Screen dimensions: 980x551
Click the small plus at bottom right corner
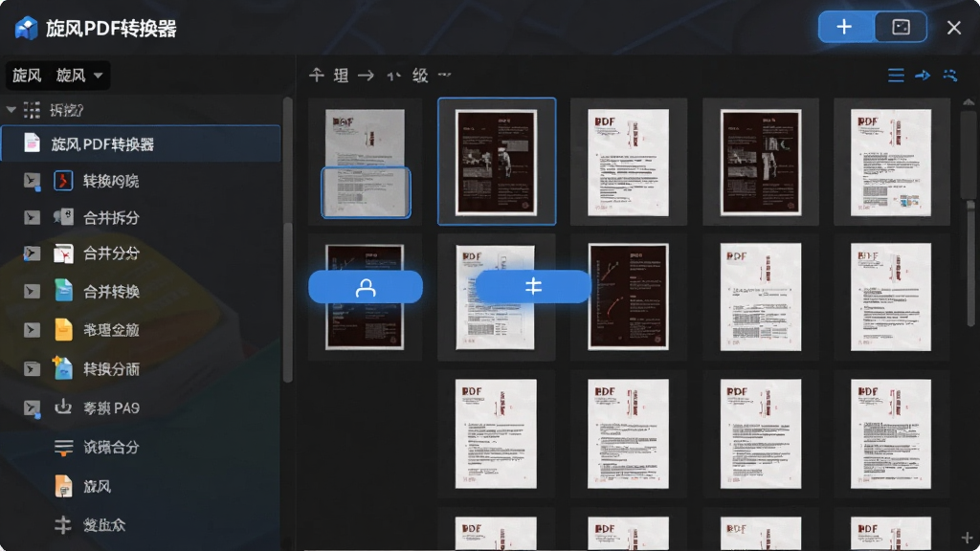coord(967,538)
